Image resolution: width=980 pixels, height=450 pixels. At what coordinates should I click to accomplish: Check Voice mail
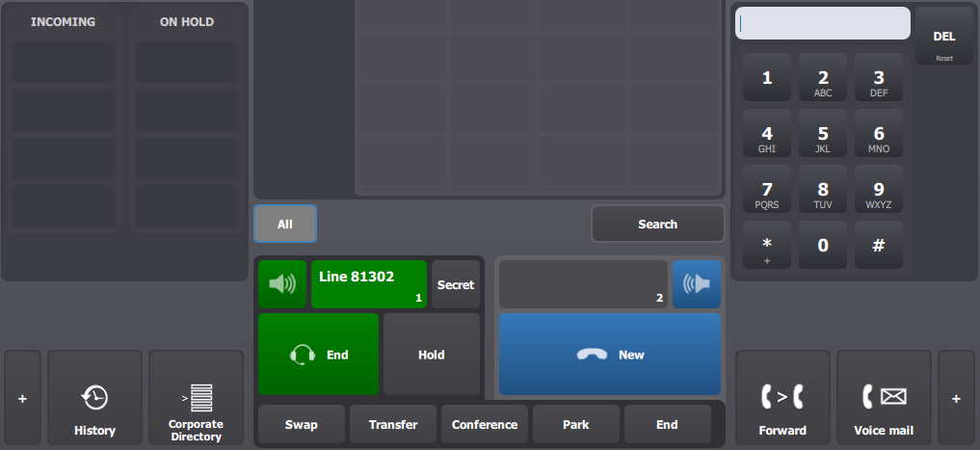click(x=884, y=398)
